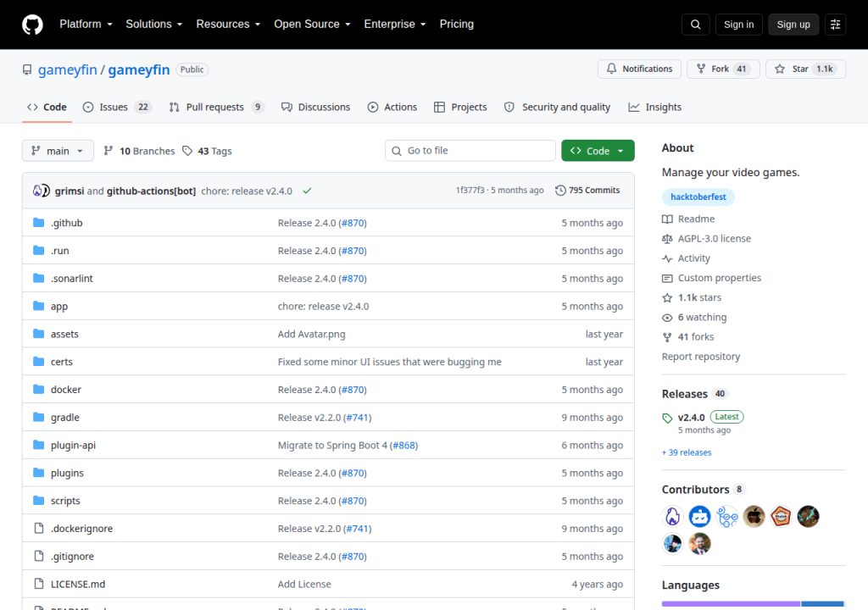Click the green commit status checkmark
Image resolution: width=868 pixels, height=610 pixels.
[x=307, y=191]
